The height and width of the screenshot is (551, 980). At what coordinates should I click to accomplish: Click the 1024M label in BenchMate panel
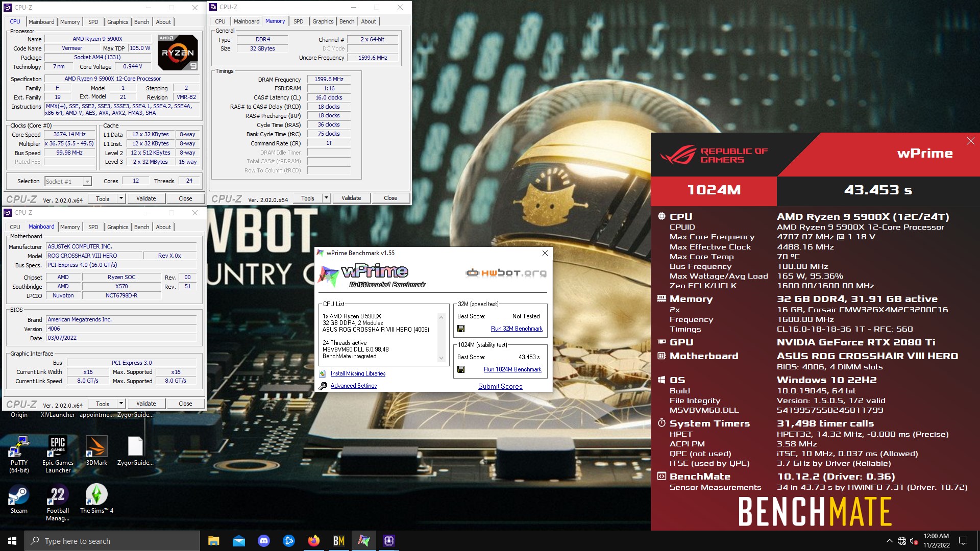[714, 190]
